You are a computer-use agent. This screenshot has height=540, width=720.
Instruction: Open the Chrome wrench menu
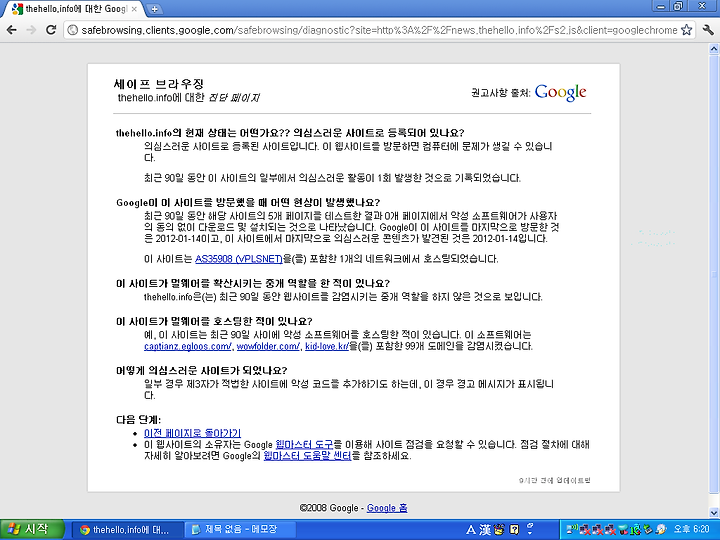(x=708, y=30)
